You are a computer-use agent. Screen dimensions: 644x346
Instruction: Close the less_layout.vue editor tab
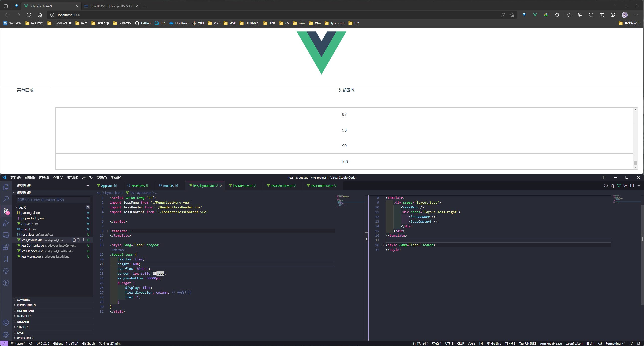221,186
